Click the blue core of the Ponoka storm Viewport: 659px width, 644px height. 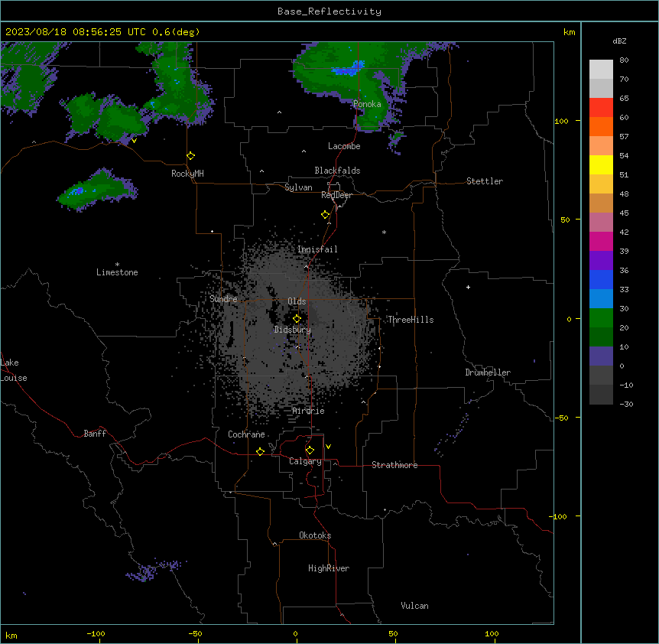coord(348,69)
